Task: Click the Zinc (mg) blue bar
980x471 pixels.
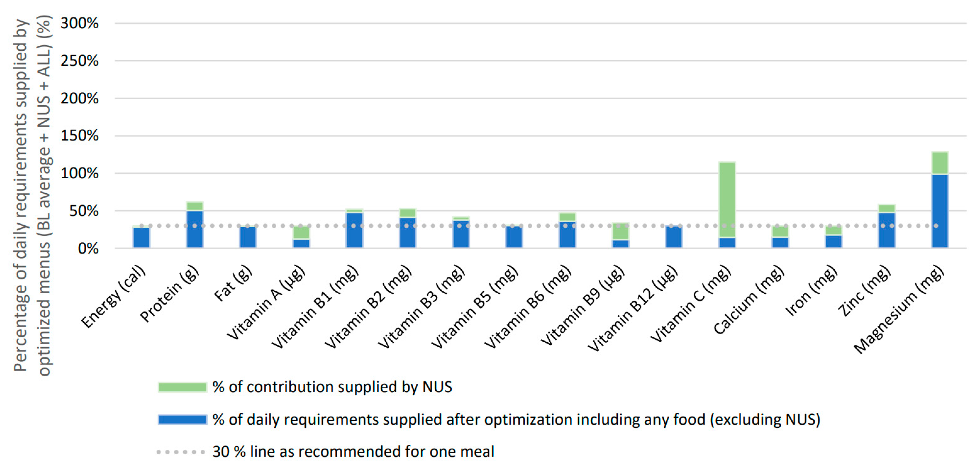Action: pos(886,230)
